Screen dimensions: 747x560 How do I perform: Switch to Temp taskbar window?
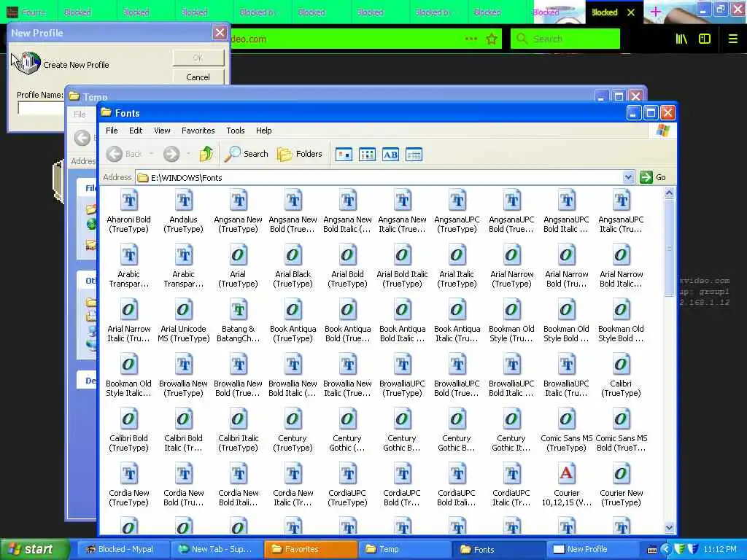(x=405, y=550)
